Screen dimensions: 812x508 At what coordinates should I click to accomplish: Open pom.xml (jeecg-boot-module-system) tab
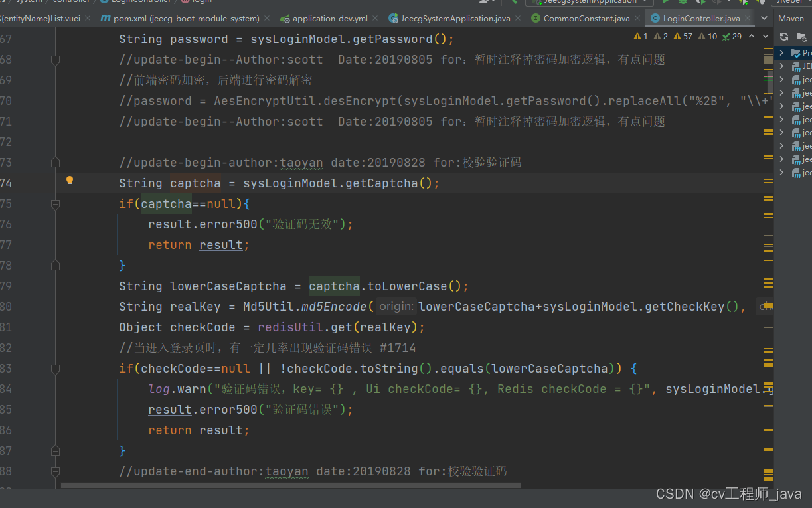pos(185,19)
